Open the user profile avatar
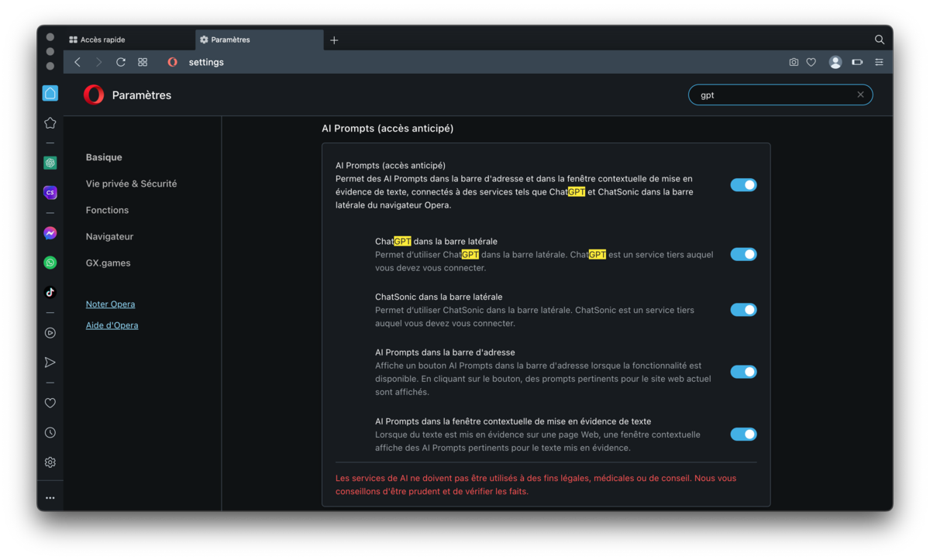Viewport: 930px width, 560px height. coord(835,62)
